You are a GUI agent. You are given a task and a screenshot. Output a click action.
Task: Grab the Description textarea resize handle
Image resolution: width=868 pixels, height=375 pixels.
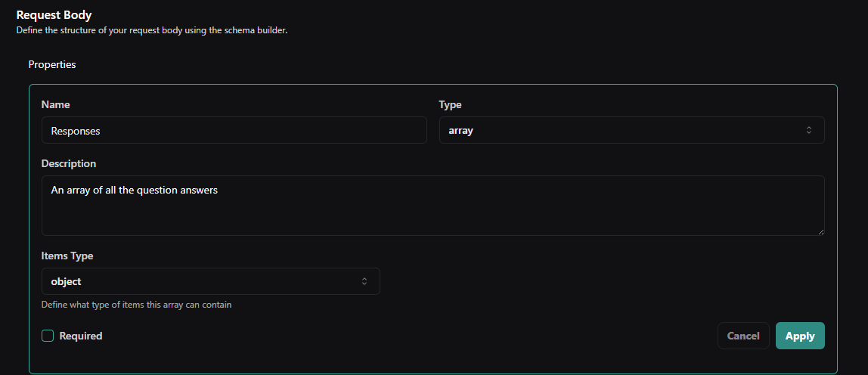(820, 231)
